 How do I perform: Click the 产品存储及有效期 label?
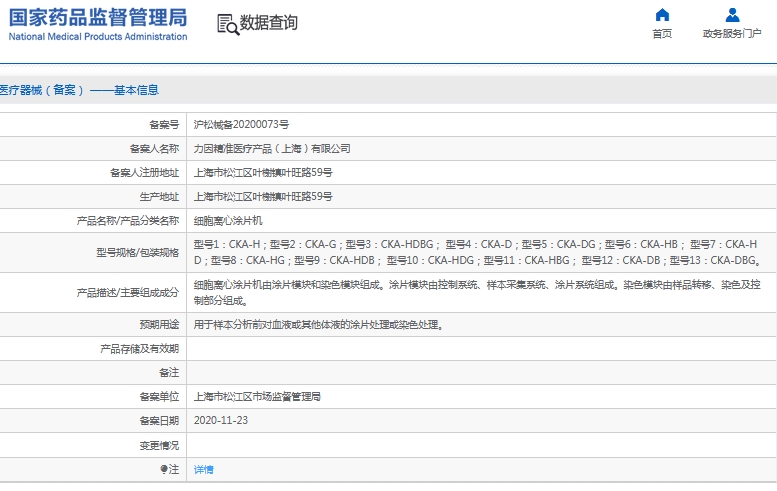point(139,348)
